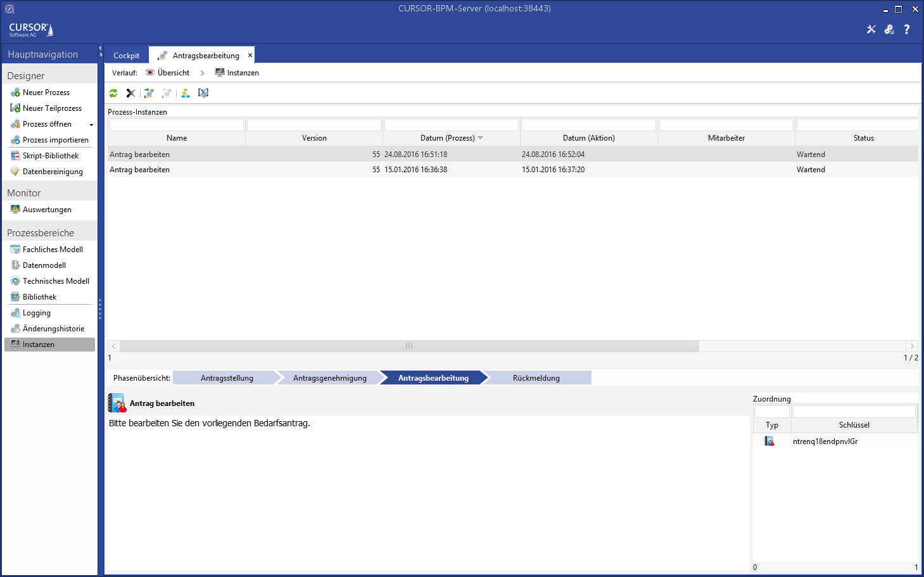Switch to the Cockpit tab

pyautogui.click(x=126, y=56)
